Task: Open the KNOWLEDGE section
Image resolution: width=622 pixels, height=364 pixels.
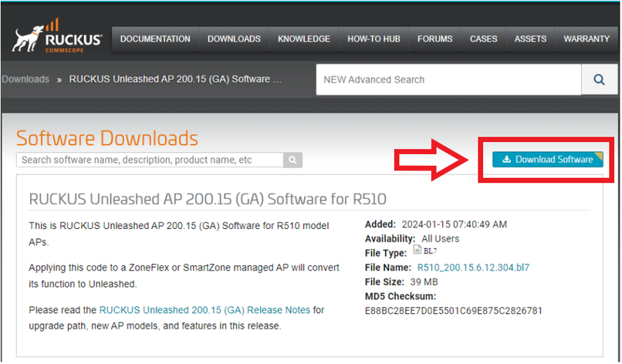Action: pos(303,39)
